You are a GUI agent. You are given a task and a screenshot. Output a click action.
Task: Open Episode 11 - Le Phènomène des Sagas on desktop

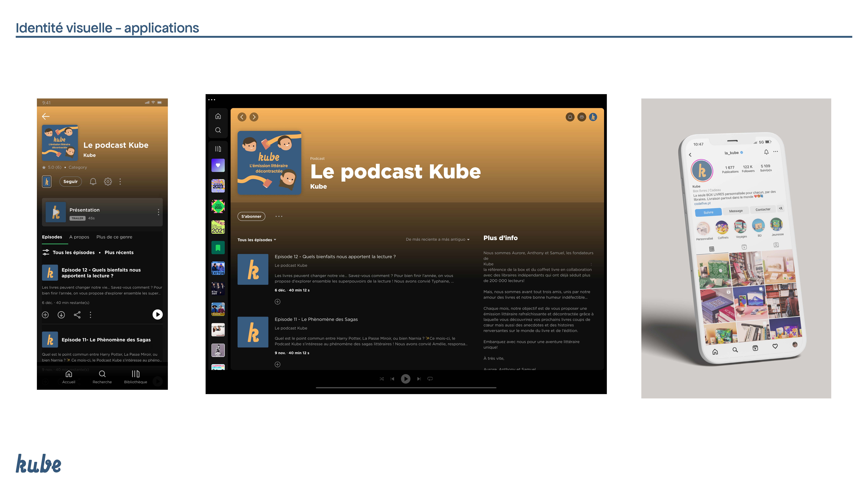click(316, 319)
